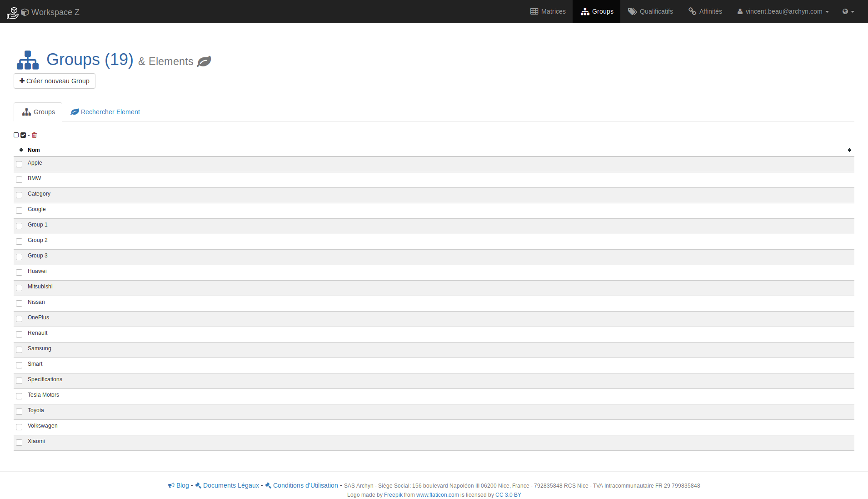Tick the Samsung checkbox
Viewport: 868px width, 499px height.
pos(19,350)
